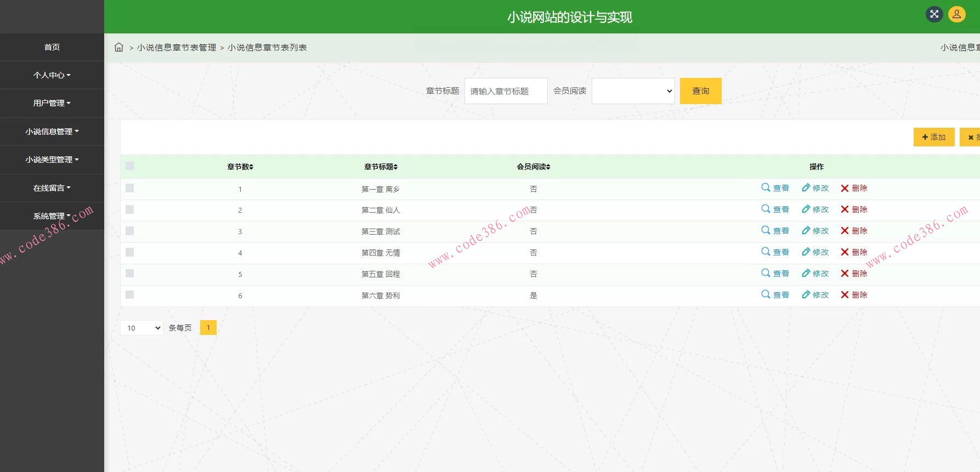Viewport: 980px width, 472px height.
Task: Expand the 个人中心 sidebar menu
Action: click(x=52, y=75)
